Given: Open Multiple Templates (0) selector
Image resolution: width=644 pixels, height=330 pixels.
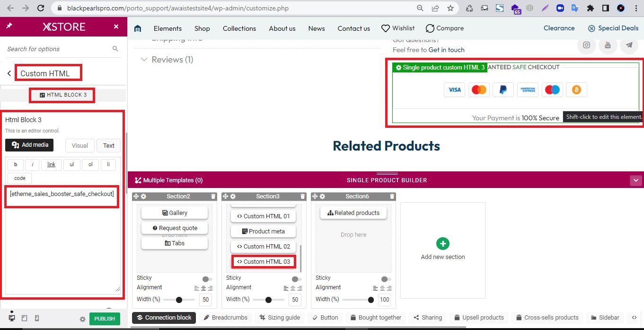Looking at the screenshot, I should (x=169, y=180).
